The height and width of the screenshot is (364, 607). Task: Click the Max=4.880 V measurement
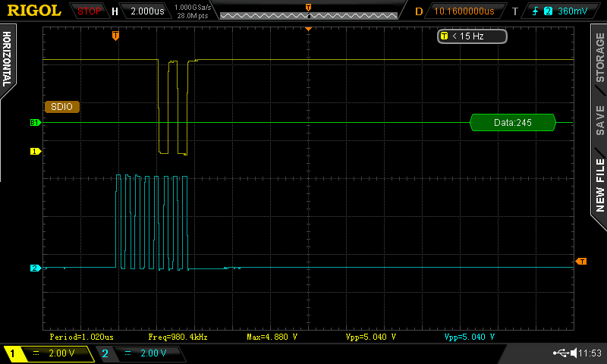272,337
